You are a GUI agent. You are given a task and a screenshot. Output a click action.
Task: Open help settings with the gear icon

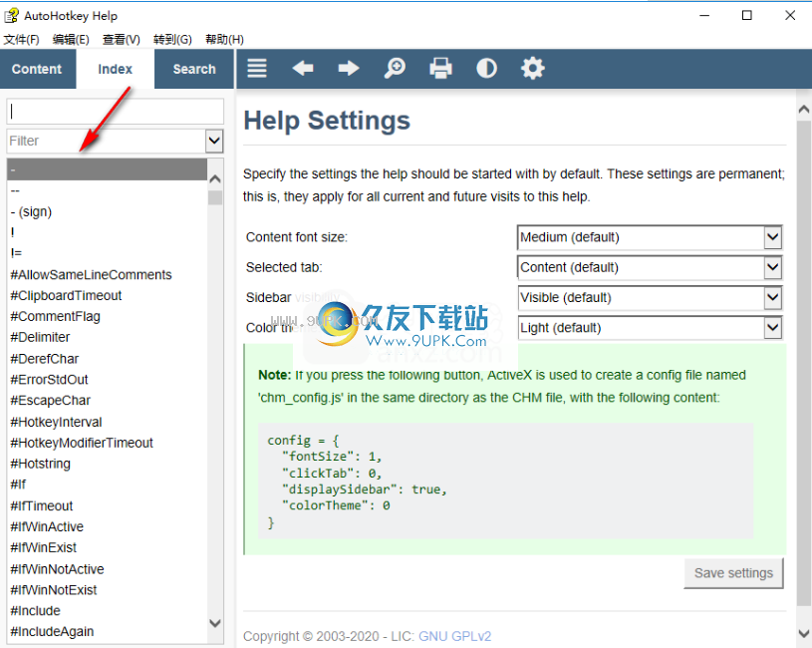[x=533, y=69]
